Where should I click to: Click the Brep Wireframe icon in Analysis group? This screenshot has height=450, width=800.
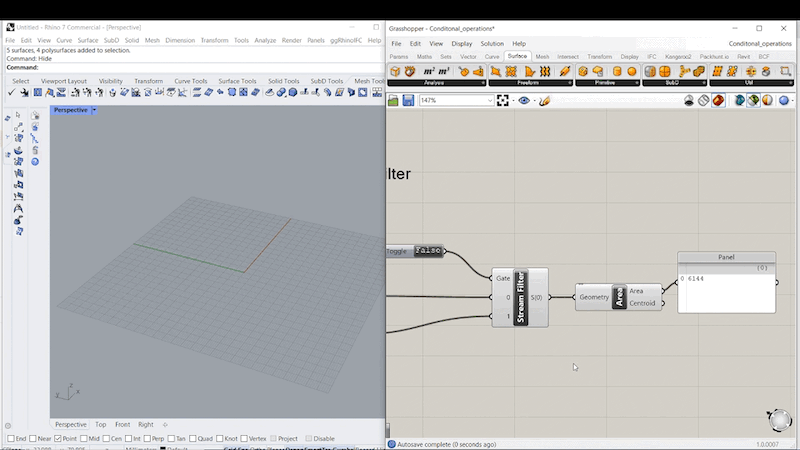coord(410,71)
